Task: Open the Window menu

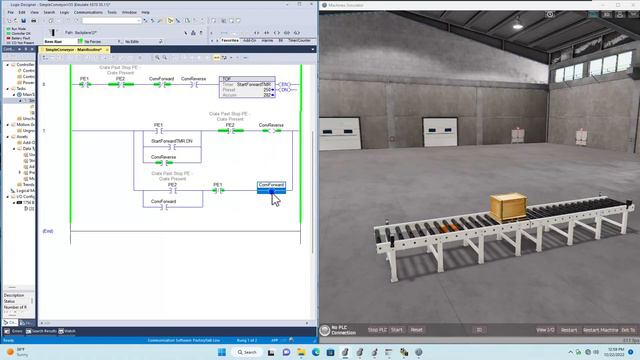Action: (129, 12)
